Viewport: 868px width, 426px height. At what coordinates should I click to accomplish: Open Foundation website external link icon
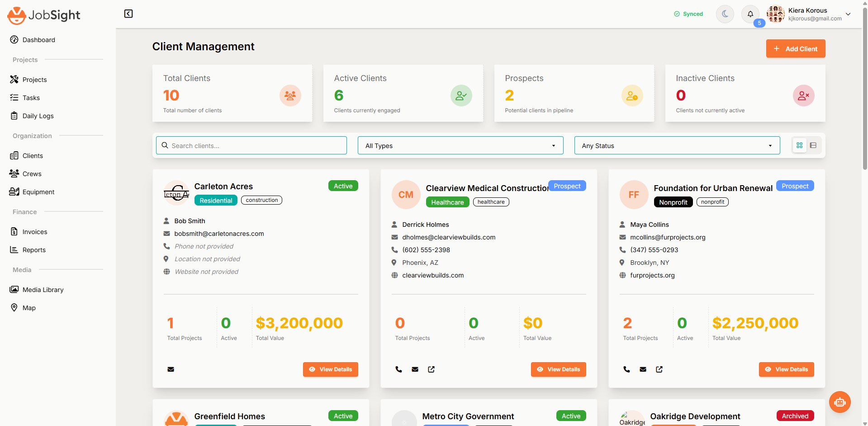(659, 369)
